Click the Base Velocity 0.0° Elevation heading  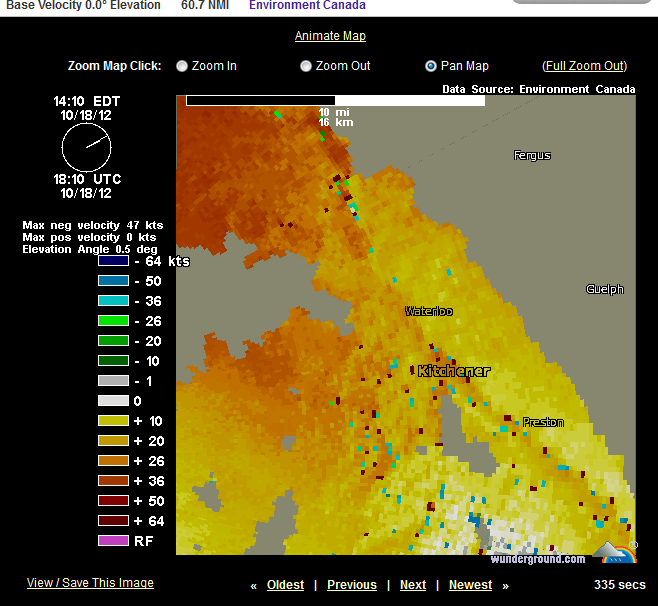[x=83, y=5]
